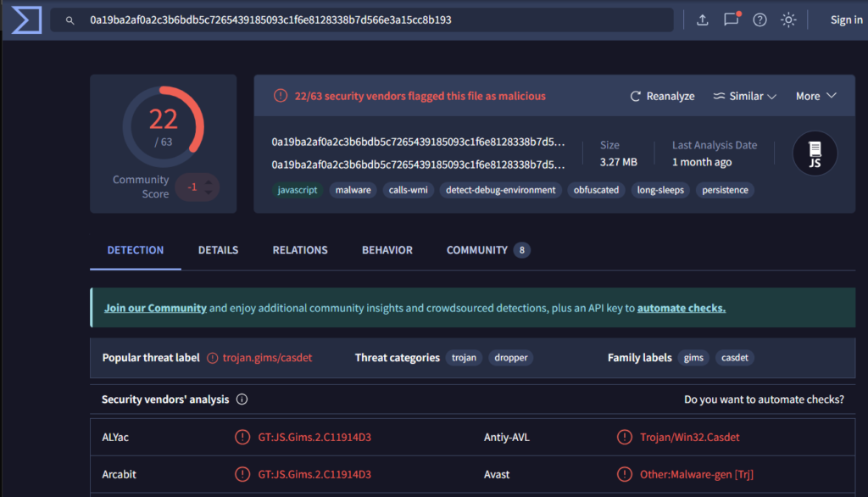Screen dimensions: 868x497
Task: Click the gims family label chip
Action: [693, 358]
